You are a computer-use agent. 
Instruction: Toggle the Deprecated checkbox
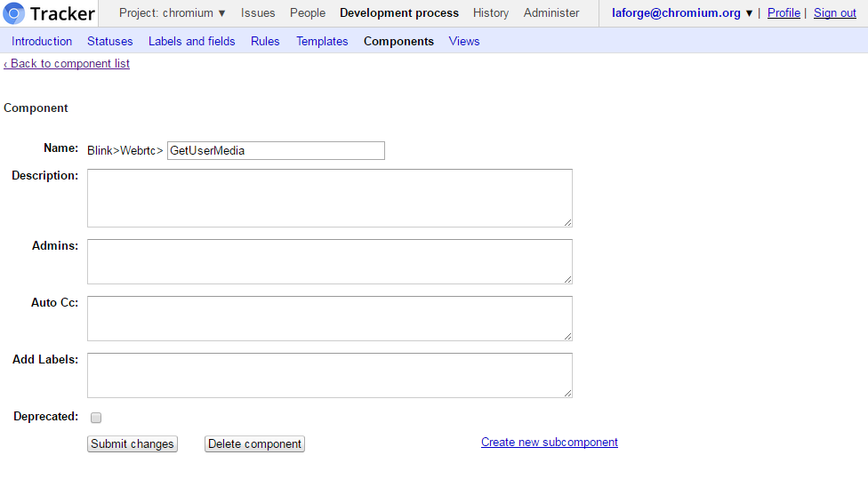click(x=96, y=418)
